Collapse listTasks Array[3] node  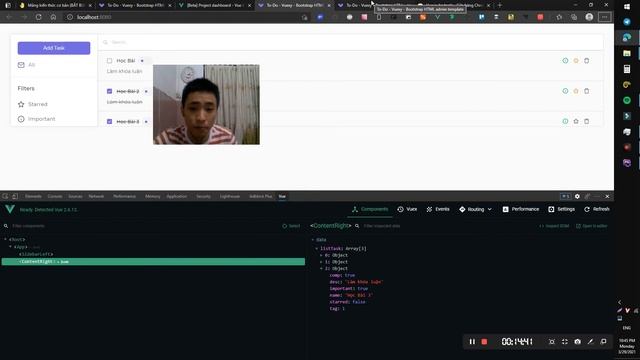(x=317, y=249)
